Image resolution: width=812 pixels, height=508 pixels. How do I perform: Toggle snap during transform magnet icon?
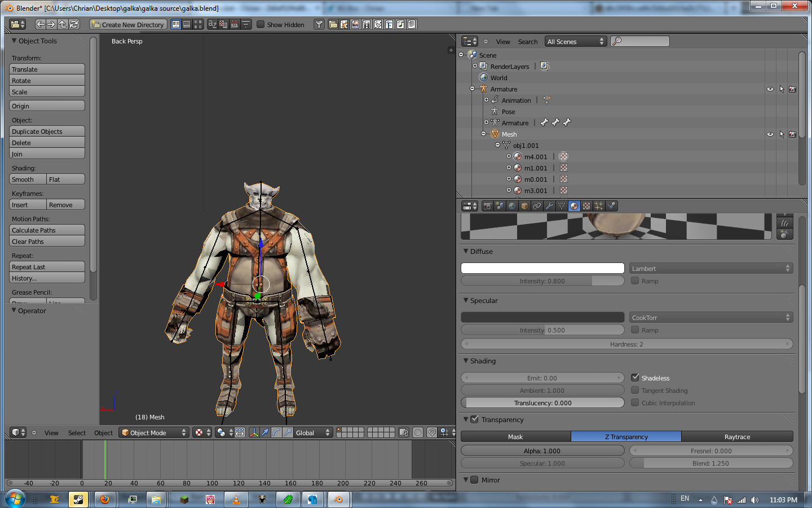431,432
